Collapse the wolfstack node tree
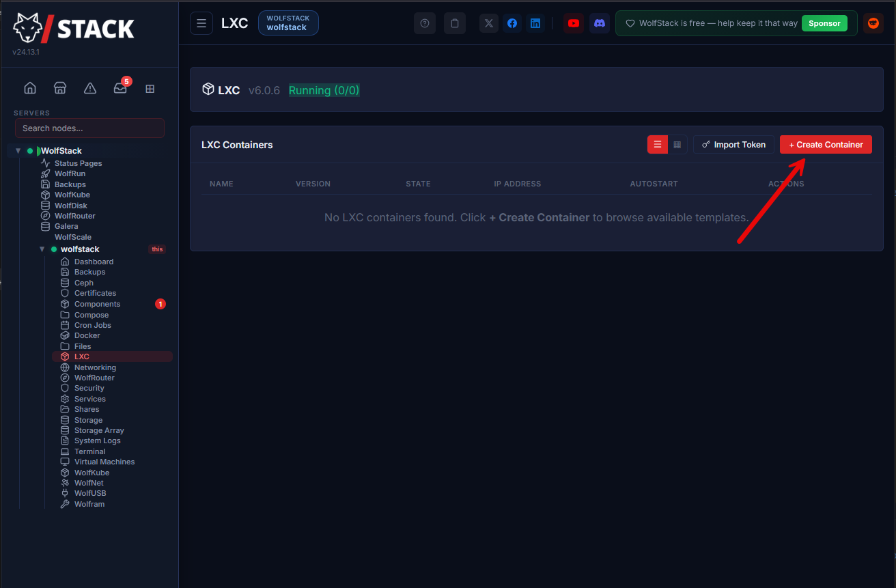 coord(42,249)
